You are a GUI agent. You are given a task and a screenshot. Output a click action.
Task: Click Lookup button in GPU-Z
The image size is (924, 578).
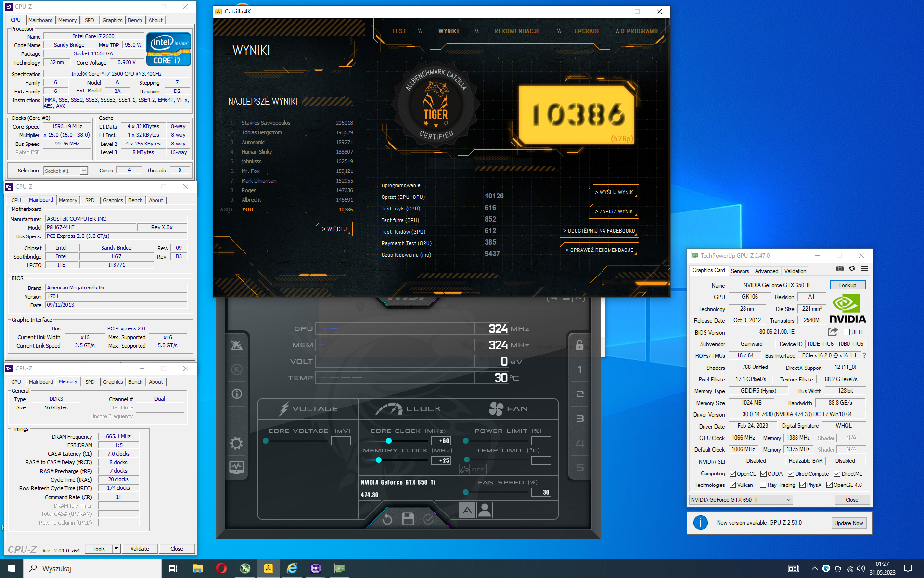click(847, 285)
